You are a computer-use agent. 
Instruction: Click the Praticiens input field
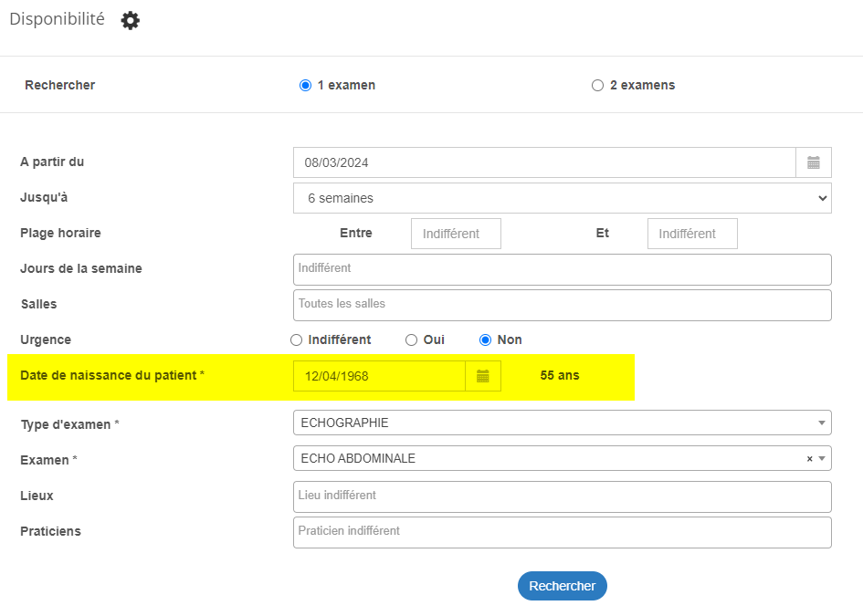(562, 532)
